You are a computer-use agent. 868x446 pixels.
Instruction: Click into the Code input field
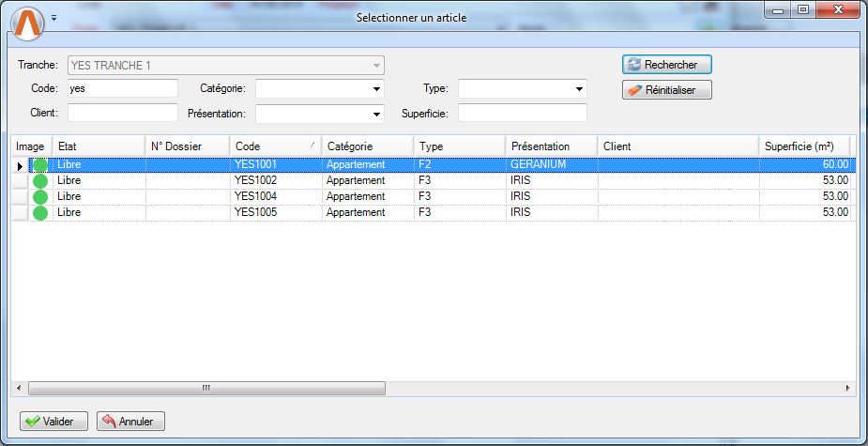pyautogui.click(x=122, y=88)
